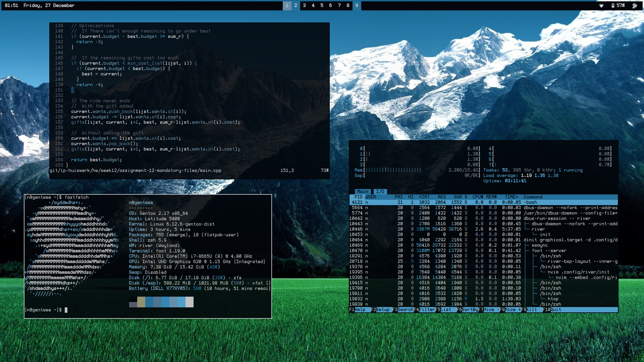Click F8 Nice + in htop footer
Screen dimensions: 644x362
point(510,310)
